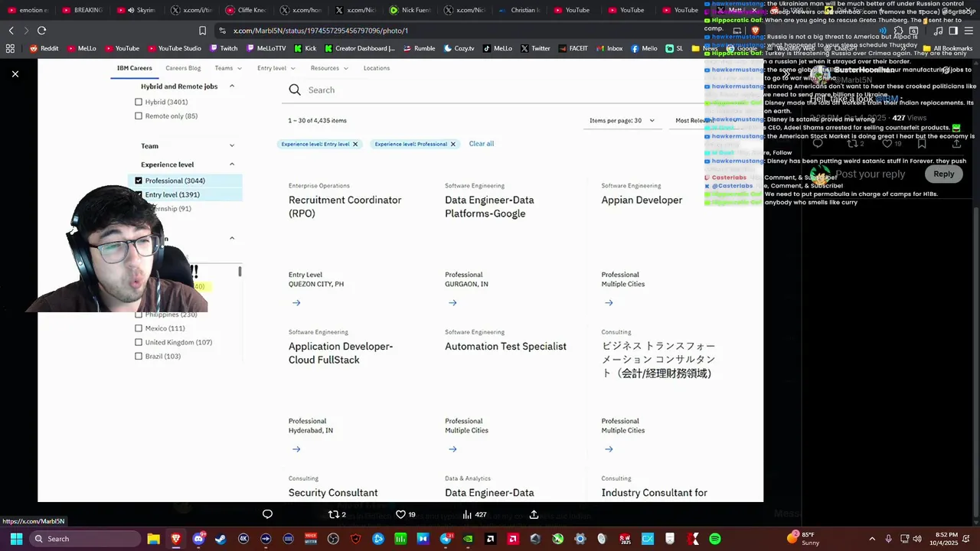The height and width of the screenshot is (551, 980).
Task: Like the post with the heart icon
Action: pos(404,514)
